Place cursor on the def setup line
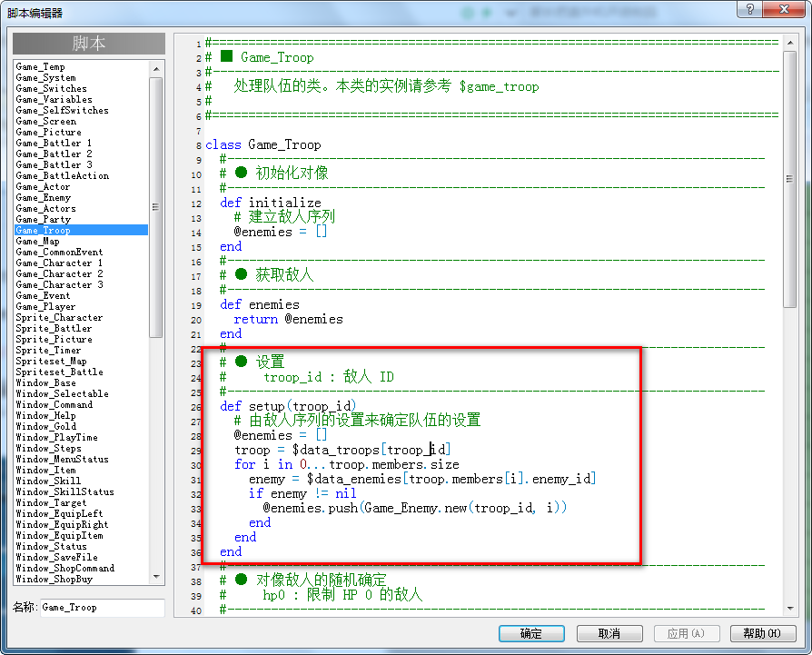 pyautogui.click(x=287, y=406)
